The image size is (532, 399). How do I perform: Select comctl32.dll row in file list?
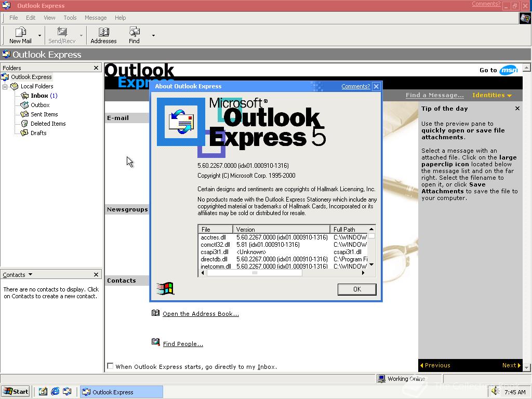point(283,245)
